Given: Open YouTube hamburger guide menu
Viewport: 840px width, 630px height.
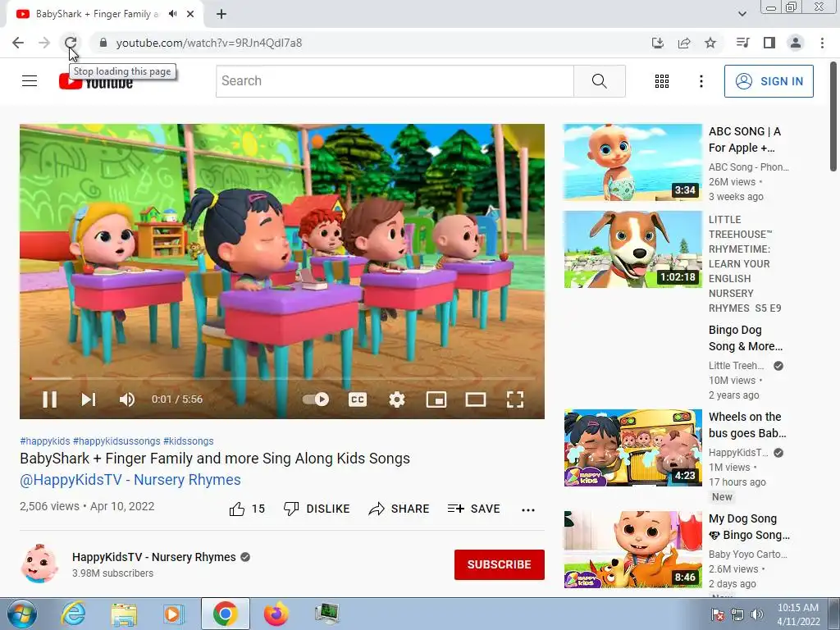Looking at the screenshot, I should pyautogui.click(x=30, y=81).
